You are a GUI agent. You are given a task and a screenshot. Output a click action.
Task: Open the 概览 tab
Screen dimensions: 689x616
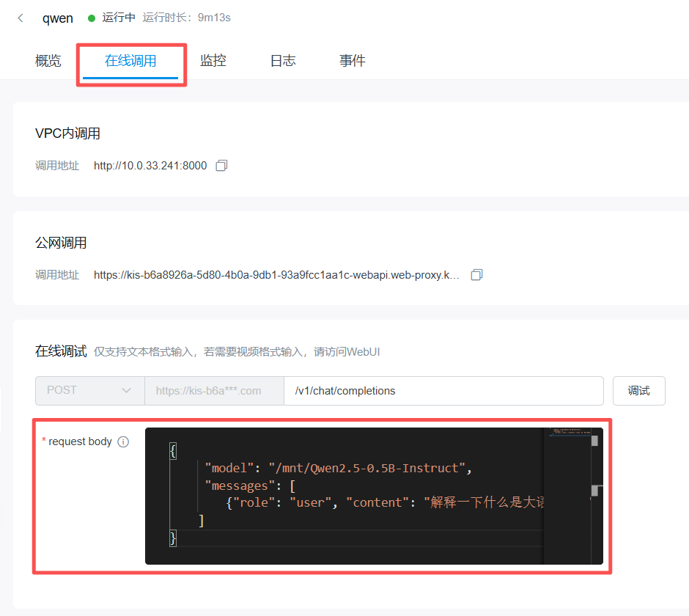(48, 61)
